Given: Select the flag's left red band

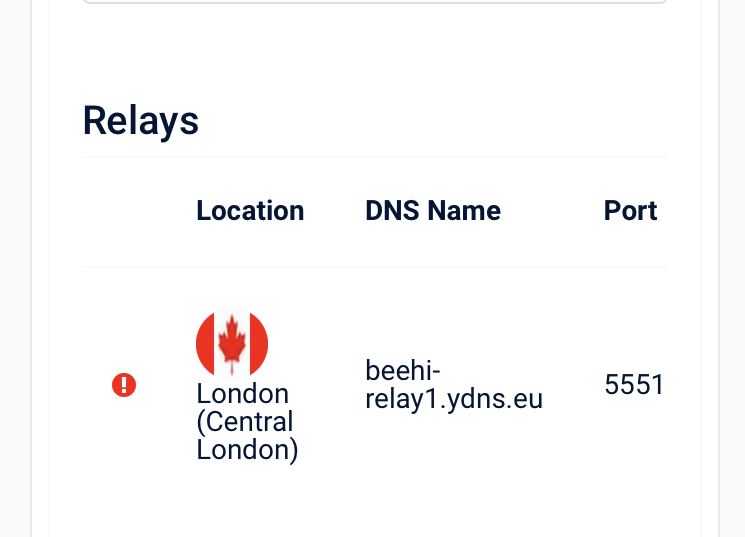Looking at the screenshot, I should (x=205, y=344).
